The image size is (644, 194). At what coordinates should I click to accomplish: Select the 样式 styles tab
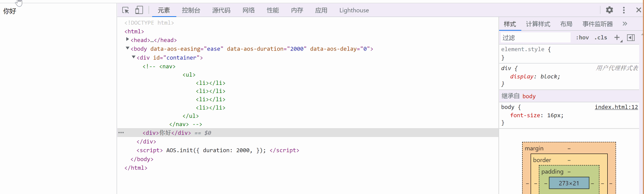tap(510, 24)
